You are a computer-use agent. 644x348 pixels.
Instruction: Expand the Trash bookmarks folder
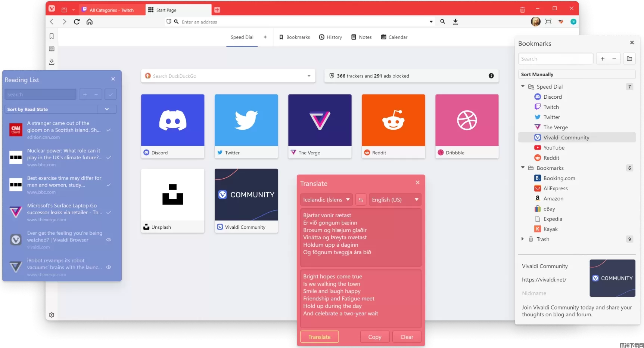tap(523, 239)
